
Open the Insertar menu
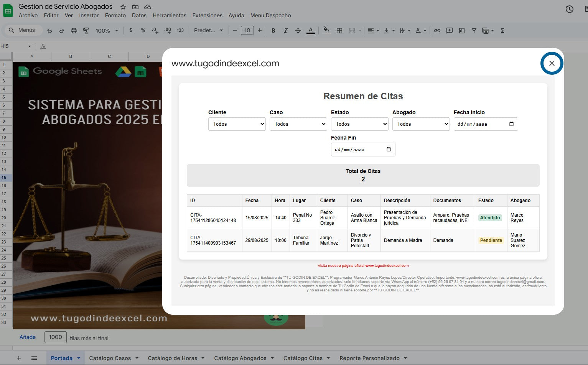pos(89,15)
